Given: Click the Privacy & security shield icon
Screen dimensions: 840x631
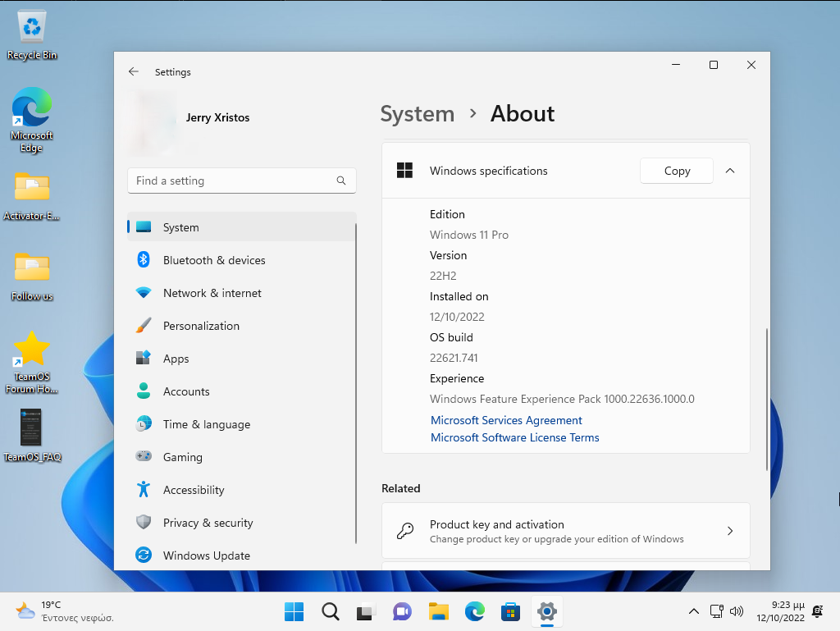Looking at the screenshot, I should [144, 523].
